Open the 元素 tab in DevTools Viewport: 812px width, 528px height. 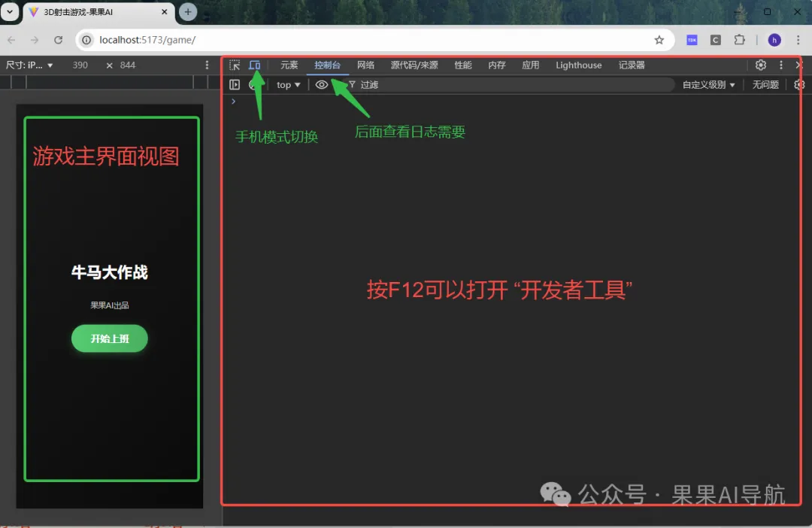(289, 65)
